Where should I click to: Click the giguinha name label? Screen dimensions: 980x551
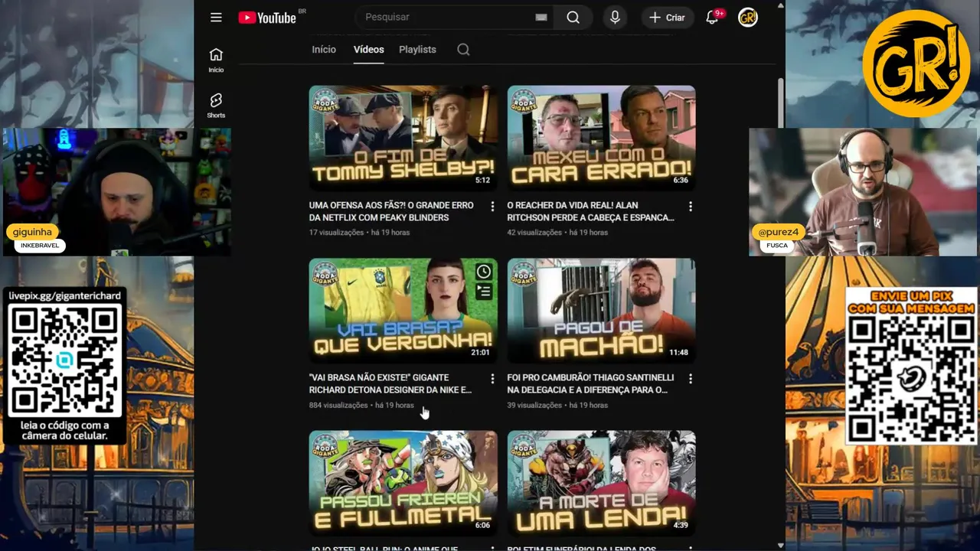coord(32,232)
